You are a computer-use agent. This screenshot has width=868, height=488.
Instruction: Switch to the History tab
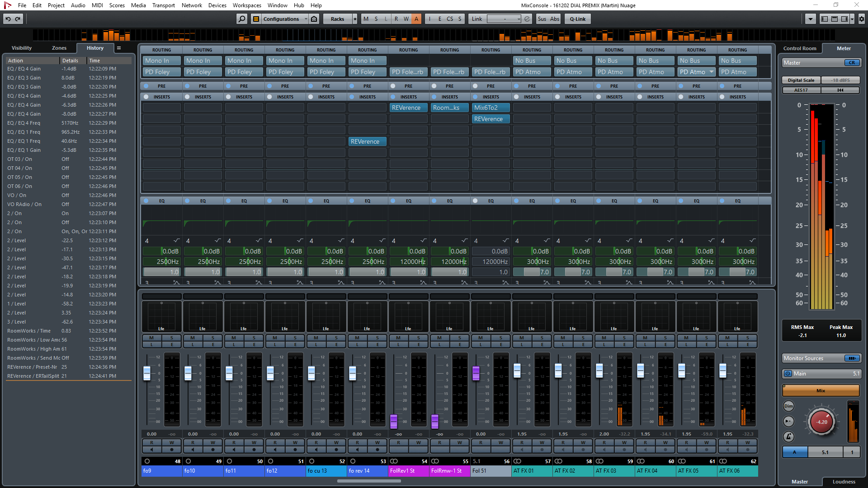point(94,48)
